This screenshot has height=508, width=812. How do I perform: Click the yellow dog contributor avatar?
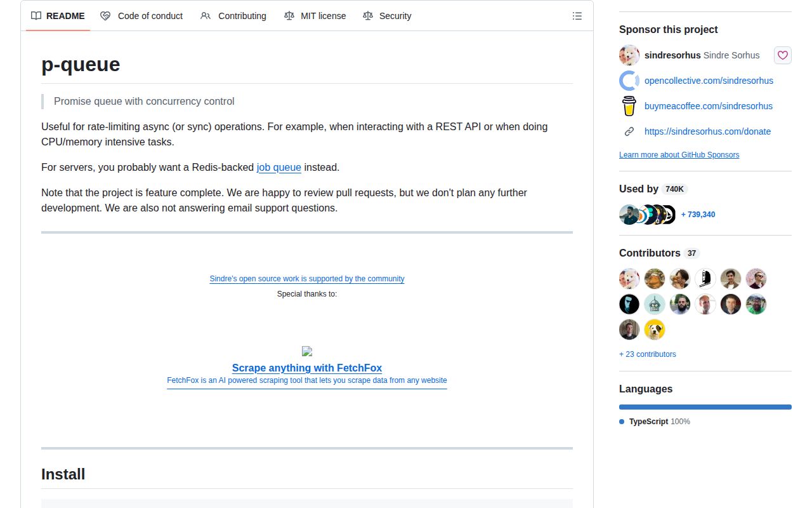pos(655,330)
